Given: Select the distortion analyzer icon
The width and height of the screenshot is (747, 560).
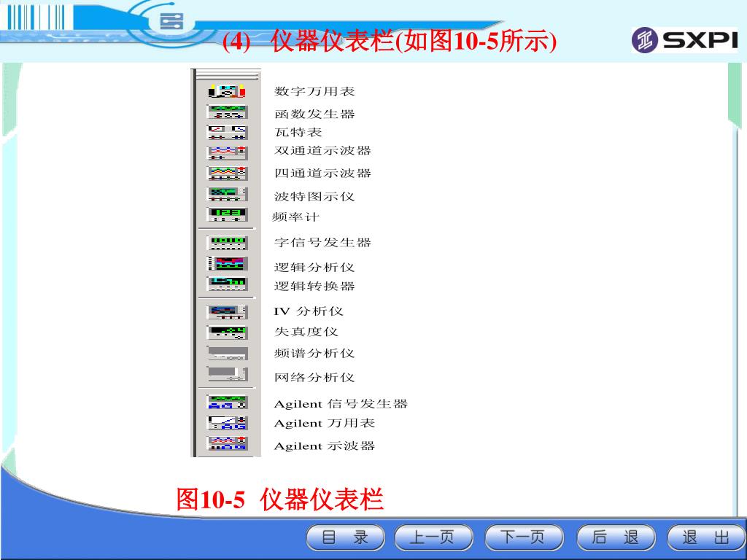Looking at the screenshot, I should tap(227, 332).
